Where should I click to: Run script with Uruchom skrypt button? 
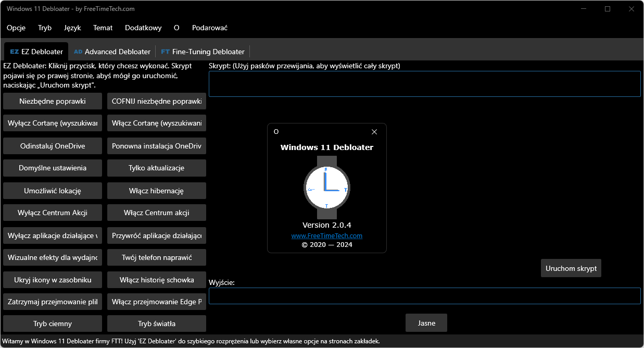(x=571, y=268)
